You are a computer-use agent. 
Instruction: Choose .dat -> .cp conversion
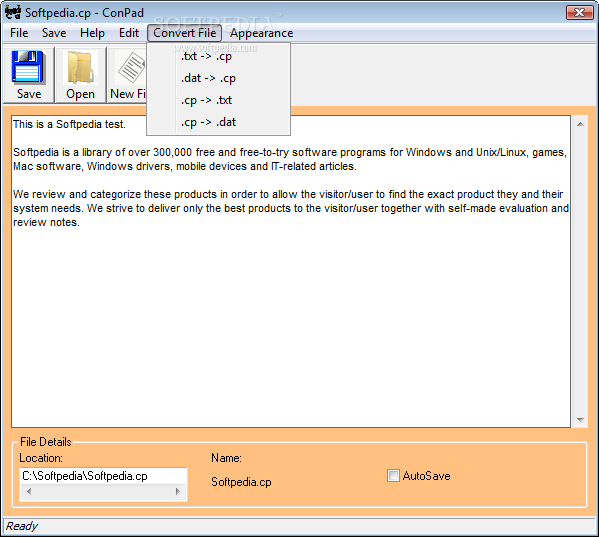218,78
